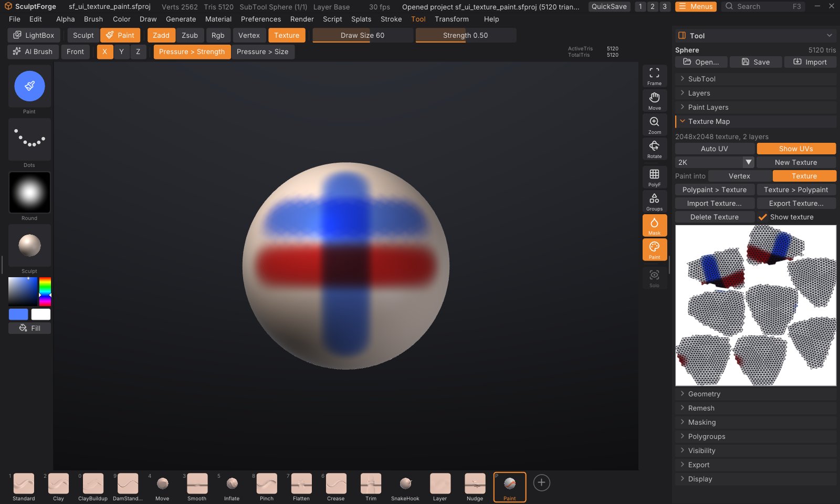The height and width of the screenshot is (504, 840).
Task: Open the LightBox browser
Action: coord(34,35)
